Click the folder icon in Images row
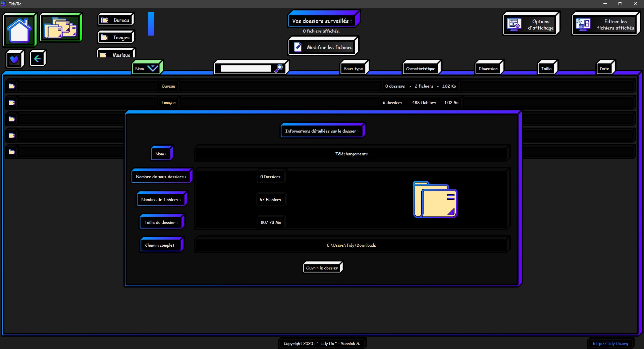 pyautogui.click(x=12, y=103)
